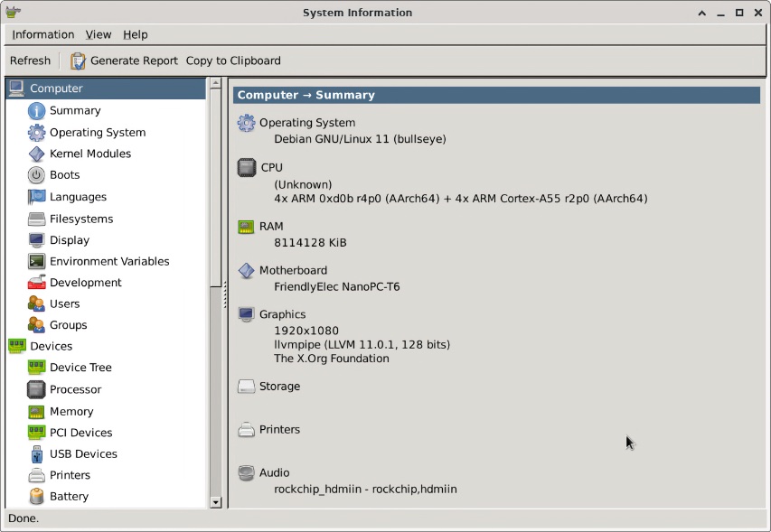Open the Information menu
771x532 pixels.
point(42,34)
